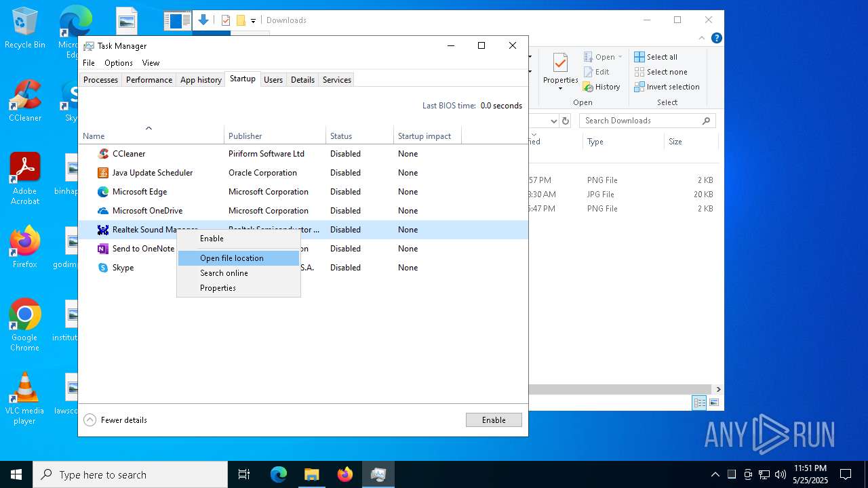Screen dimensions: 868x488
Task: Switch to the Processes tab
Action: click(x=100, y=80)
